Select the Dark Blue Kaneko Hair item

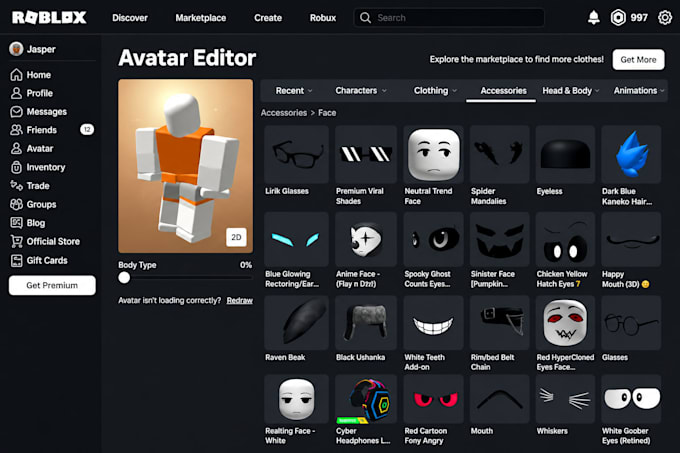pos(631,154)
